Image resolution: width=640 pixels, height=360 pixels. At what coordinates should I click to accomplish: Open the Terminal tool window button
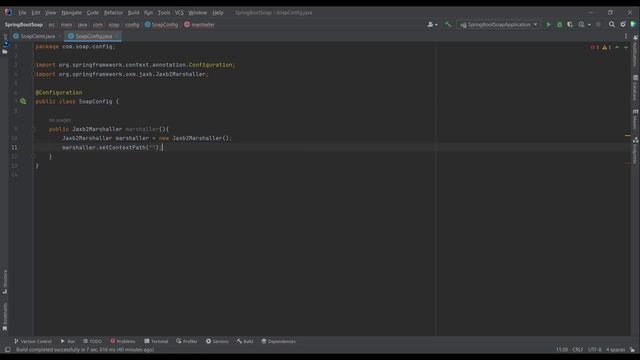click(x=156, y=341)
